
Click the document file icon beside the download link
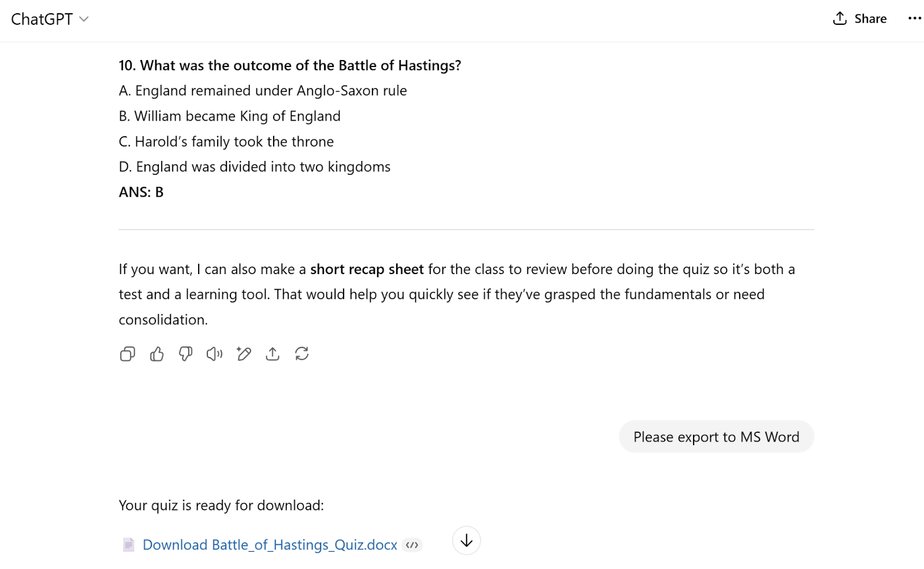click(x=129, y=544)
